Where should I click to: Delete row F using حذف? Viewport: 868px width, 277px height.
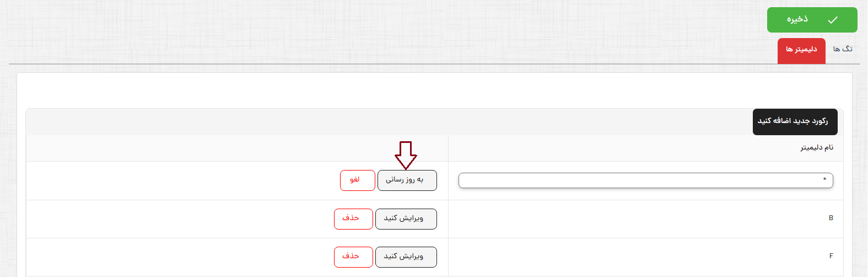pos(353,257)
